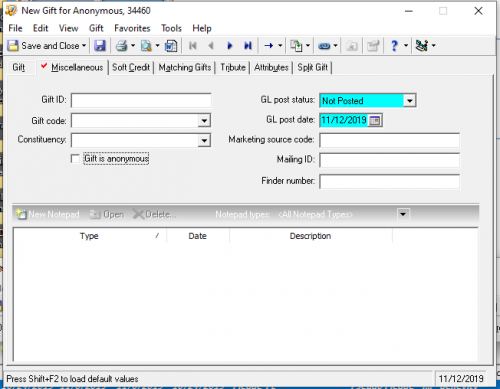Open the Gift code dropdown
500x389 pixels.
point(204,120)
